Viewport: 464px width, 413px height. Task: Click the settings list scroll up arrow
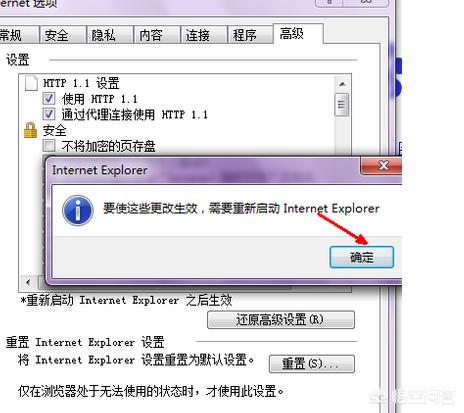(342, 84)
